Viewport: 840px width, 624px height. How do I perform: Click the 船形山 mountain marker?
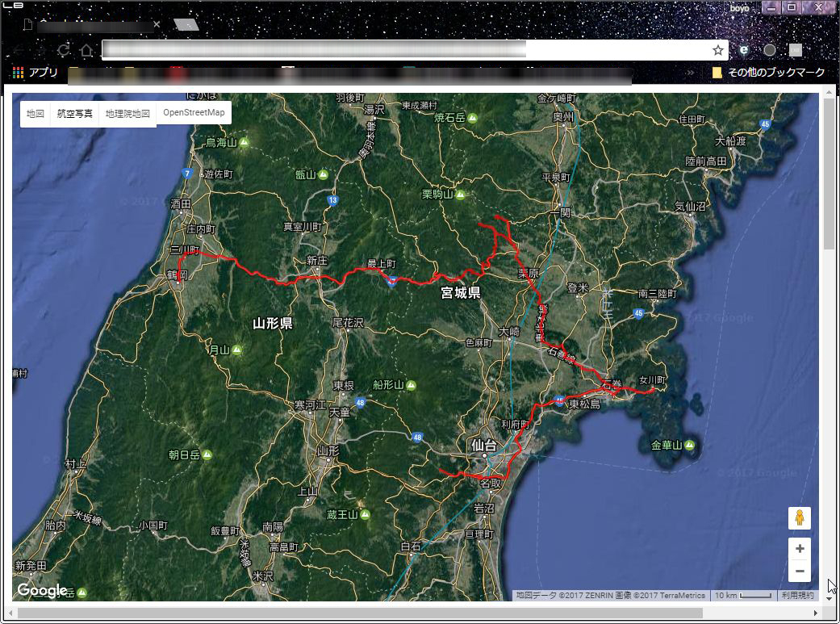pyautogui.click(x=411, y=385)
